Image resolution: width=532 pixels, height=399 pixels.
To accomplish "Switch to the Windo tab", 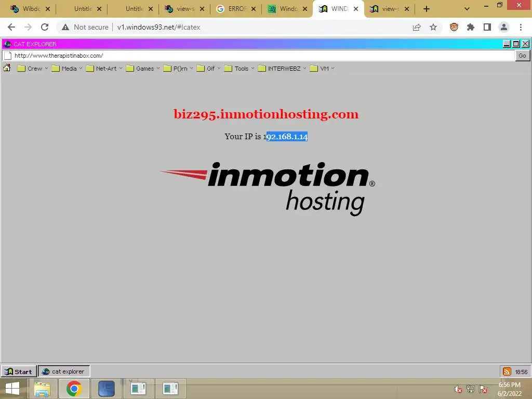I will pyautogui.click(x=288, y=9).
